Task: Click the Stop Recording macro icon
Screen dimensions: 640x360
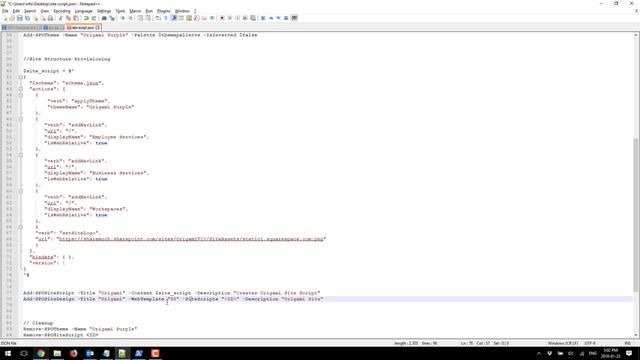Action: coord(229,18)
